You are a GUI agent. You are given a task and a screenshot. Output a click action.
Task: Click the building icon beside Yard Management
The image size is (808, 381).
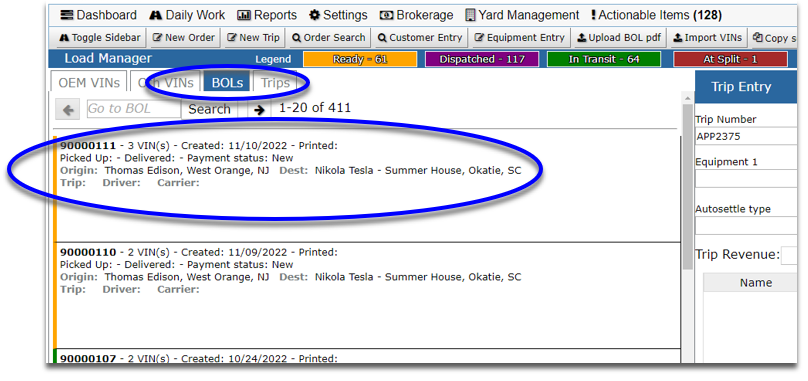(470, 15)
